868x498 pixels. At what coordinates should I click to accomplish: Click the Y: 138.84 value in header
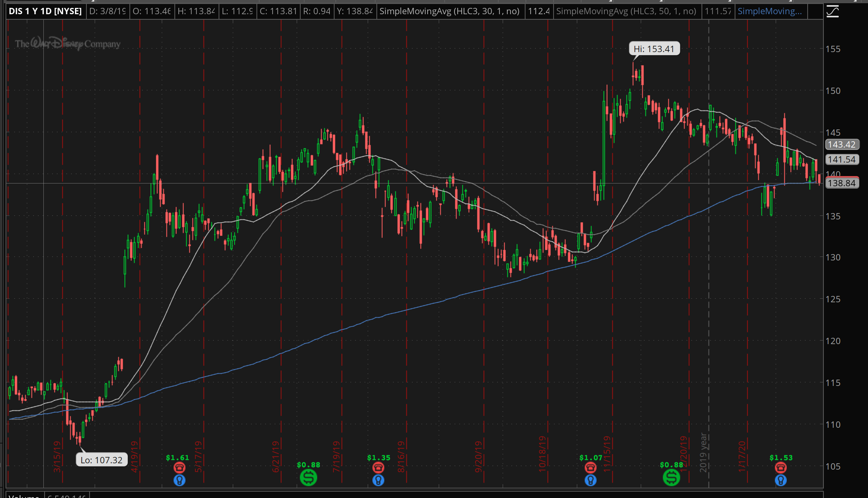[355, 11]
